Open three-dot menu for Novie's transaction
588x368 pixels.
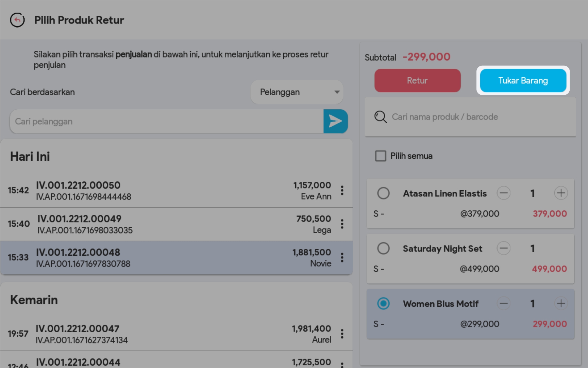[342, 258]
